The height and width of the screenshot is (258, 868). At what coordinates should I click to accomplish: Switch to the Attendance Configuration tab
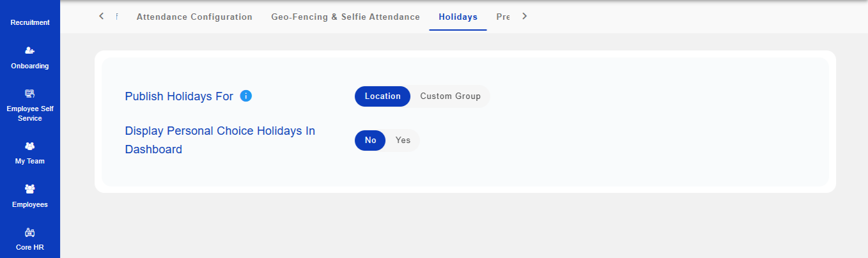coord(194,17)
